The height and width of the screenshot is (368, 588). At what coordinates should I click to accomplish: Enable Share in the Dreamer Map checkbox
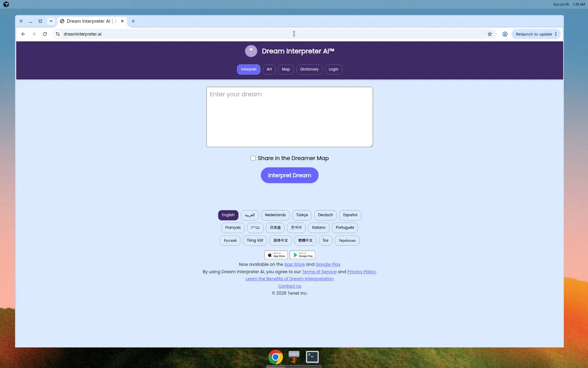(x=253, y=158)
